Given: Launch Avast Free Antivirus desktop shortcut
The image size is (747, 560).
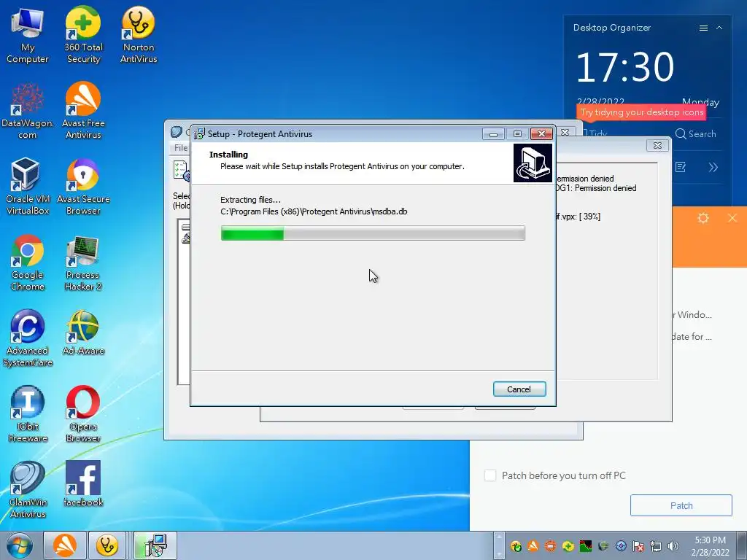Looking at the screenshot, I should click(83, 112).
